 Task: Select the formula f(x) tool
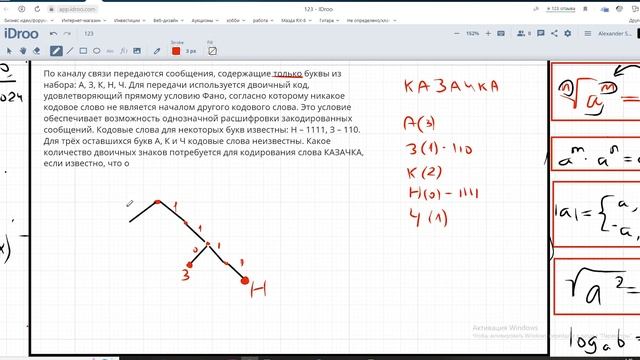[x=123, y=51]
